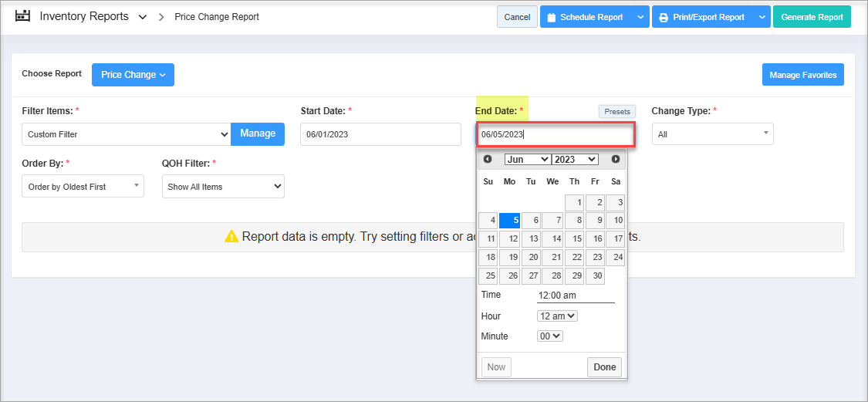Go to previous month in calendar
This screenshot has height=402, width=868.
pos(488,159)
